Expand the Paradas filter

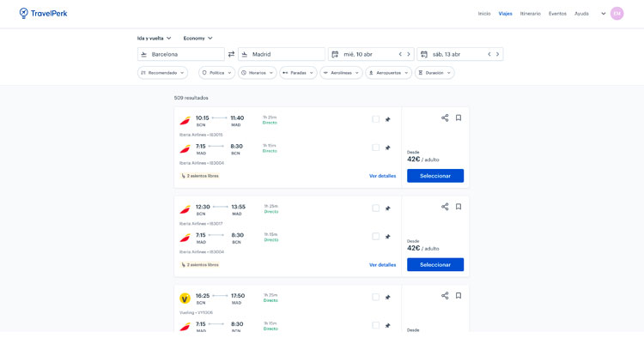point(298,73)
